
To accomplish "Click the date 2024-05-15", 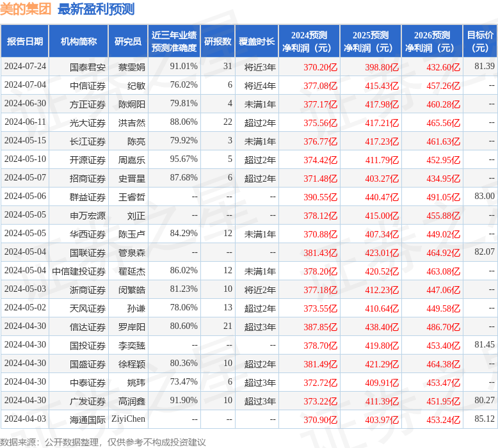I will 25,141.
